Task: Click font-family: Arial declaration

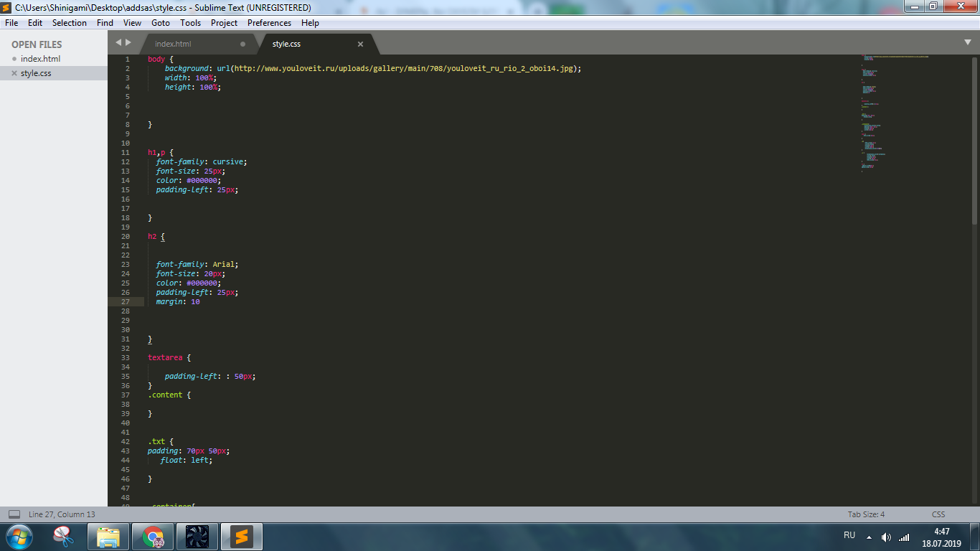Action: pyautogui.click(x=197, y=264)
